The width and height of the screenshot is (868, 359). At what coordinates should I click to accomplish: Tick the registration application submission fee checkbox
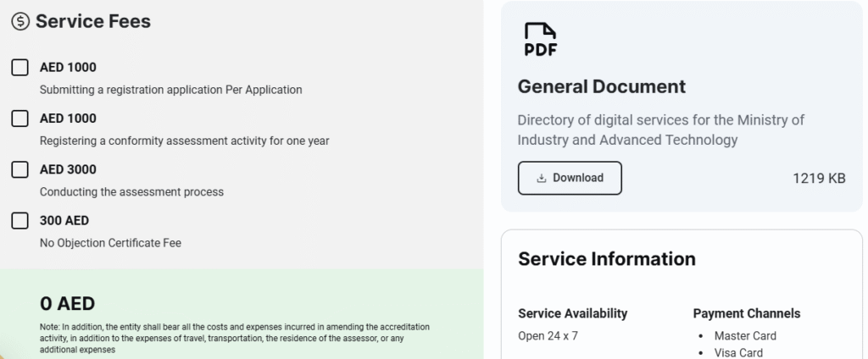pos(19,68)
